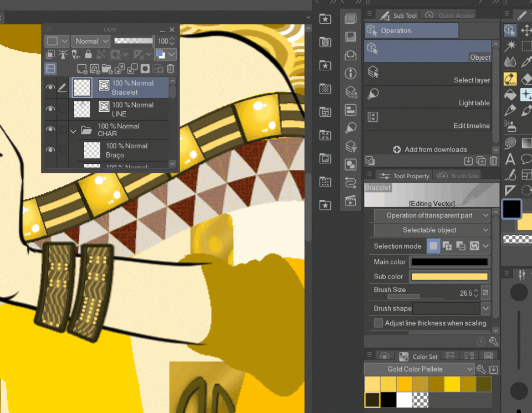
Task: Choose the Blend droplets tool
Action: 510,61
